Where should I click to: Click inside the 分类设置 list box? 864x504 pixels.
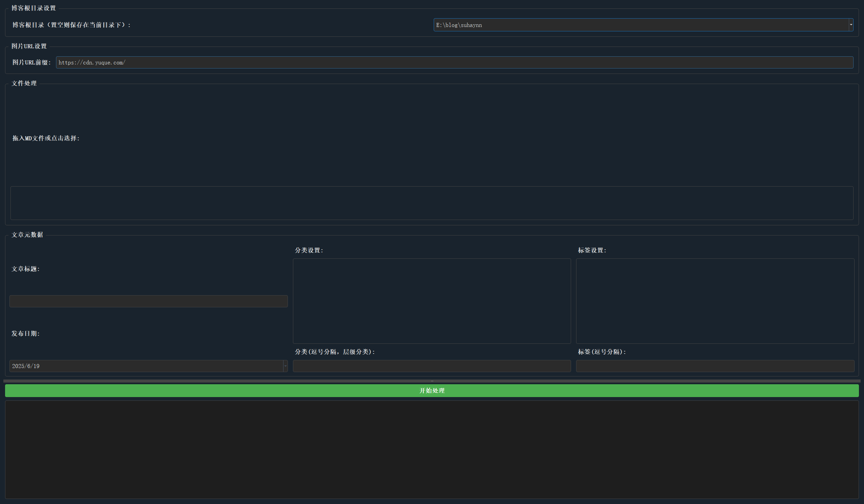[x=432, y=301]
